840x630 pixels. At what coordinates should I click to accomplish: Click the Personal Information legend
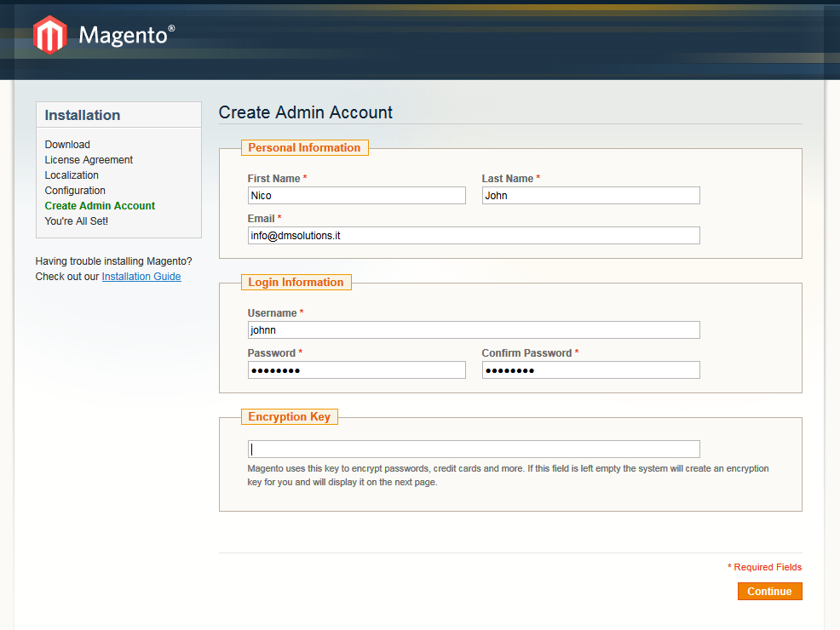tap(305, 148)
